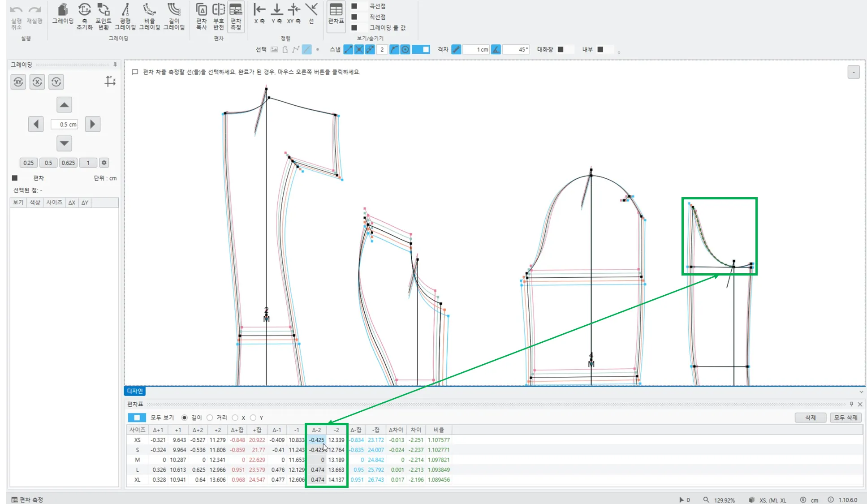Switch to the 디자인 tab
Screen dimensions: 867x504
(x=134, y=391)
